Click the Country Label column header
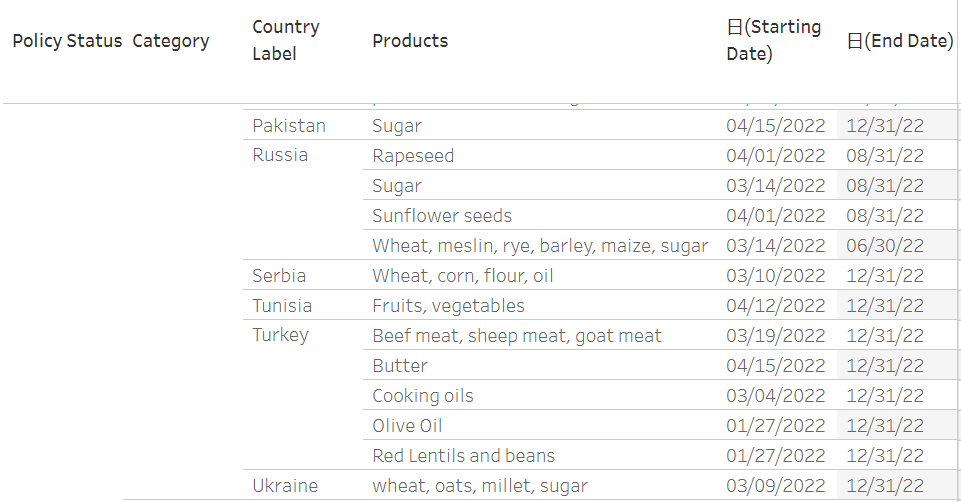This screenshot has width=961, height=502. pyautogui.click(x=285, y=40)
